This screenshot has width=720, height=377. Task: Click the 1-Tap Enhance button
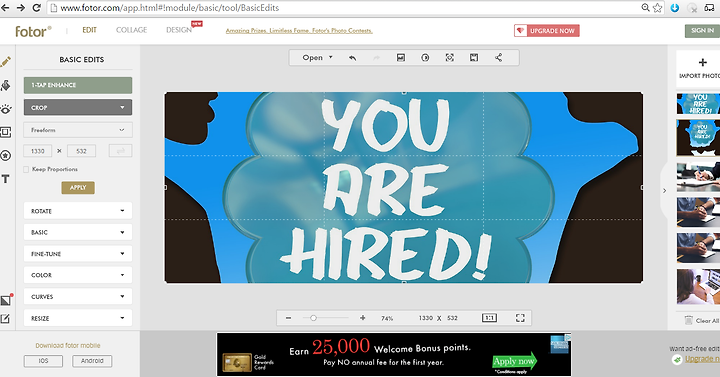pos(78,85)
